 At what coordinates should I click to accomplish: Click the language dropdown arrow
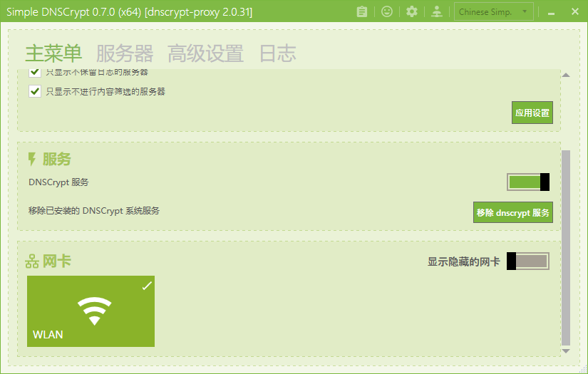525,11
